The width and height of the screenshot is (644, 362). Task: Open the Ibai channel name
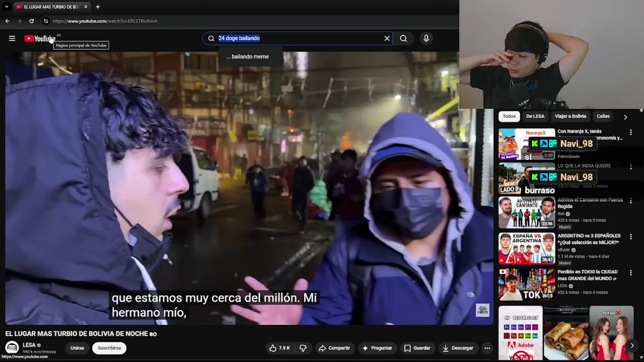click(x=561, y=214)
